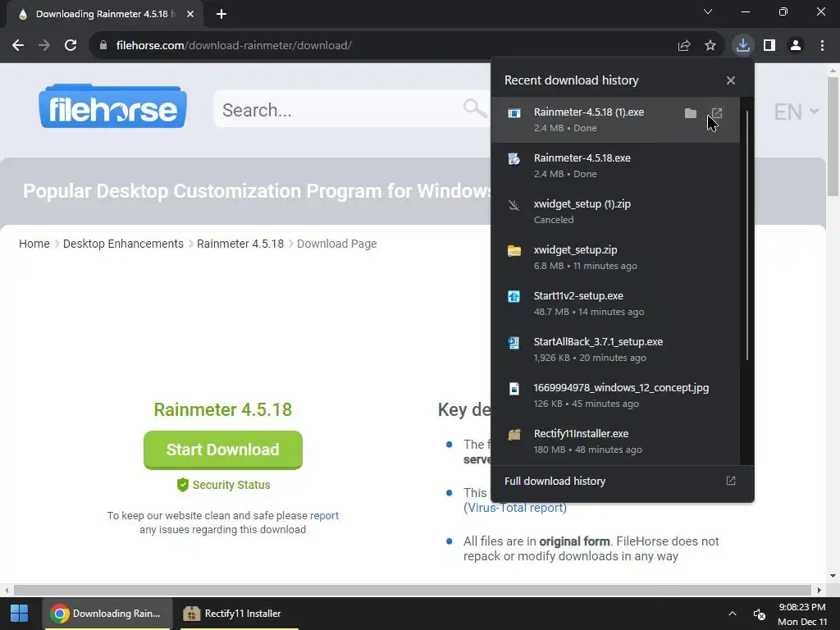Click the downloads popup scrollbar
Viewport: 840px width, 630px height.
coord(746,235)
